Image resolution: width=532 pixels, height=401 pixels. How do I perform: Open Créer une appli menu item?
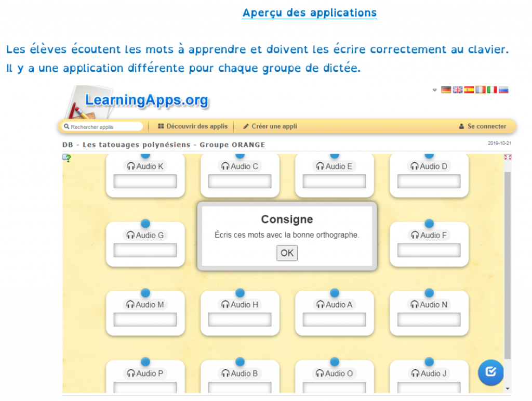(270, 126)
